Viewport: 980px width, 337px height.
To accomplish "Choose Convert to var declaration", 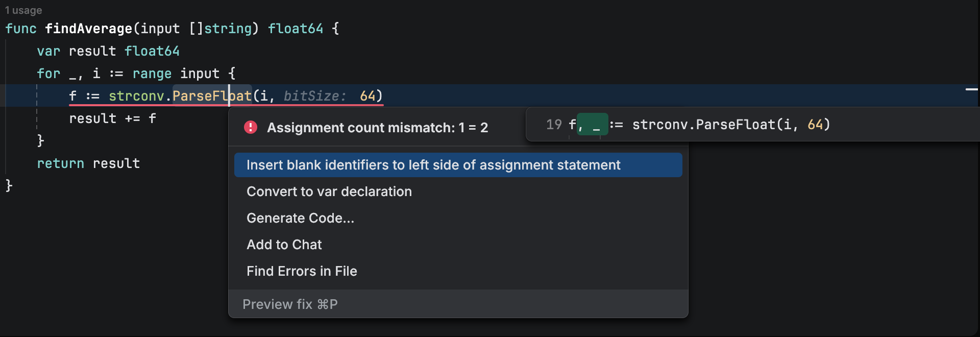I will [329, 191].
